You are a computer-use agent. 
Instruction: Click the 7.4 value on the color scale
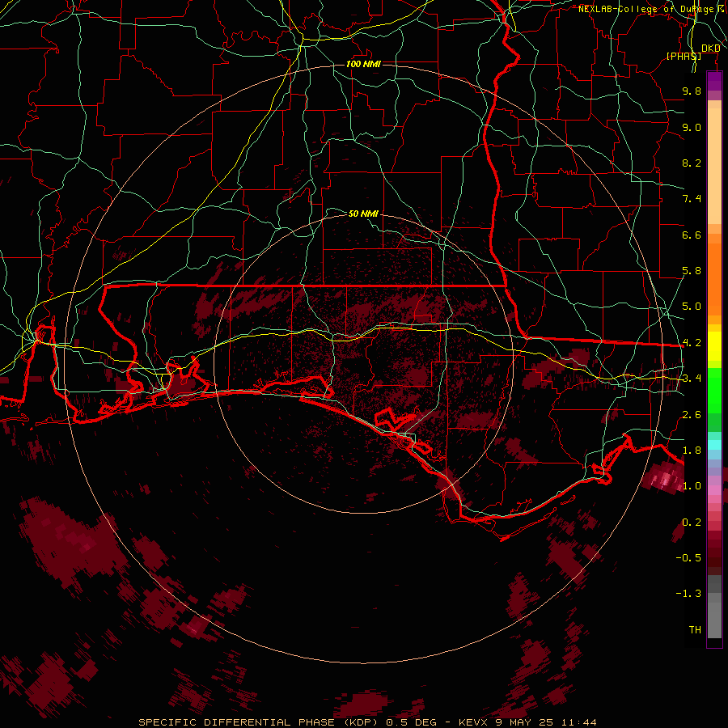pyautogui.click(x=692, y=199)
